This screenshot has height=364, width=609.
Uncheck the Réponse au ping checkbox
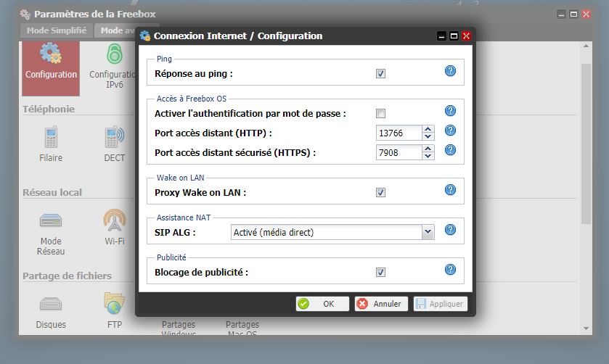pos(380,74)
